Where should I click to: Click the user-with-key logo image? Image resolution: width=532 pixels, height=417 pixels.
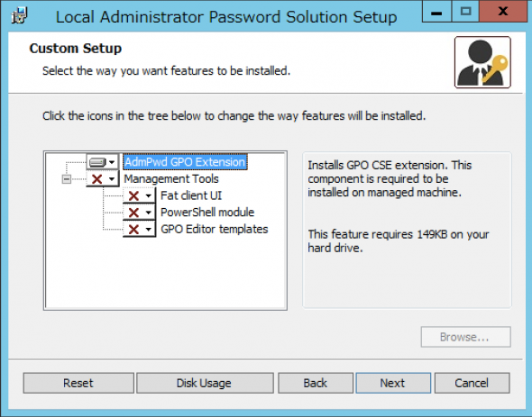point(482,62)
